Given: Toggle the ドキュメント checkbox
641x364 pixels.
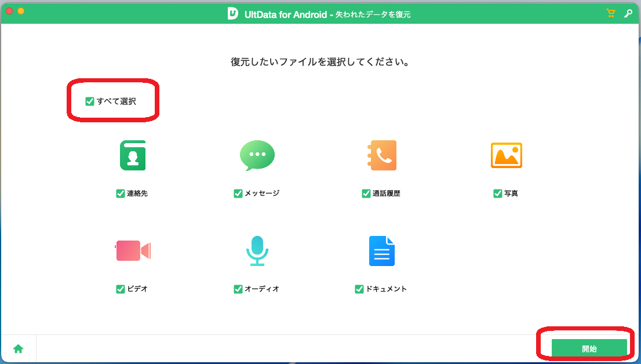Looking at the screenshot, I should click(359, 289).
